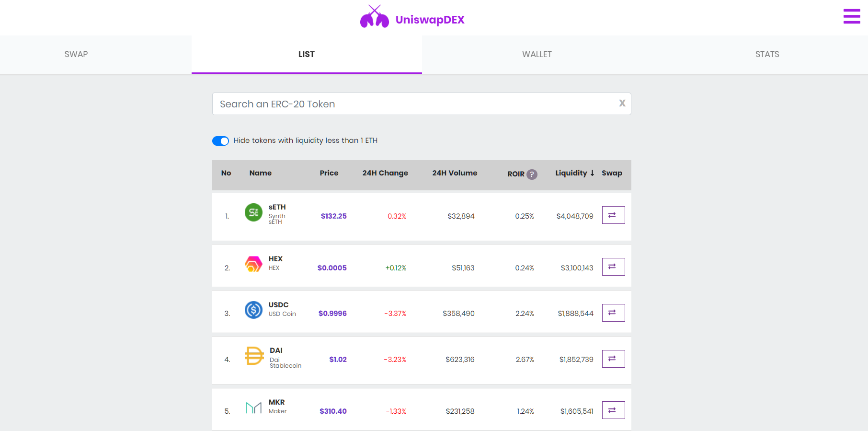Sort table by Liquidity column
Screen dimensions: 868x431
coord(574,173)
